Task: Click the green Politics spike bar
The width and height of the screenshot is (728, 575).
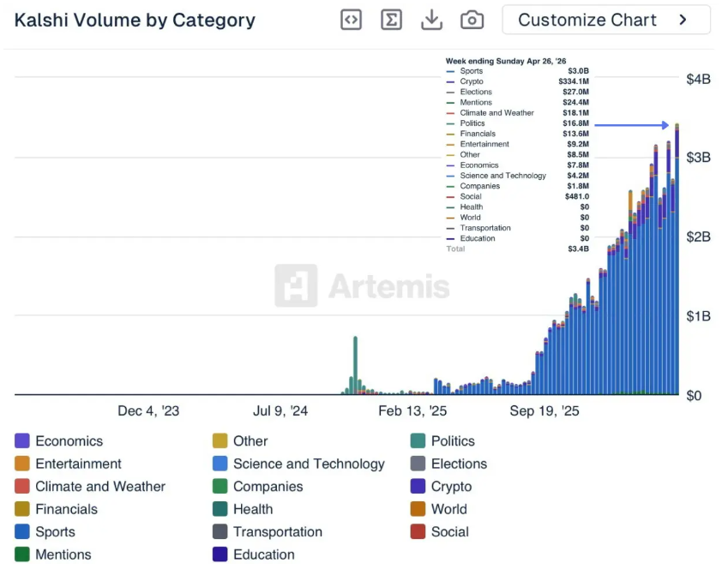Action: [355, 364]
